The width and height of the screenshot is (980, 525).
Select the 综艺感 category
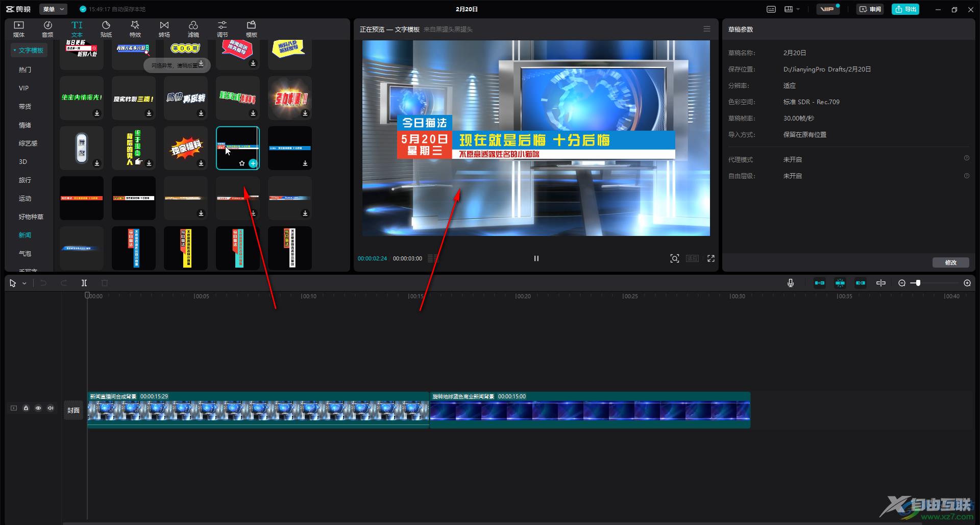tap(28, 143)
